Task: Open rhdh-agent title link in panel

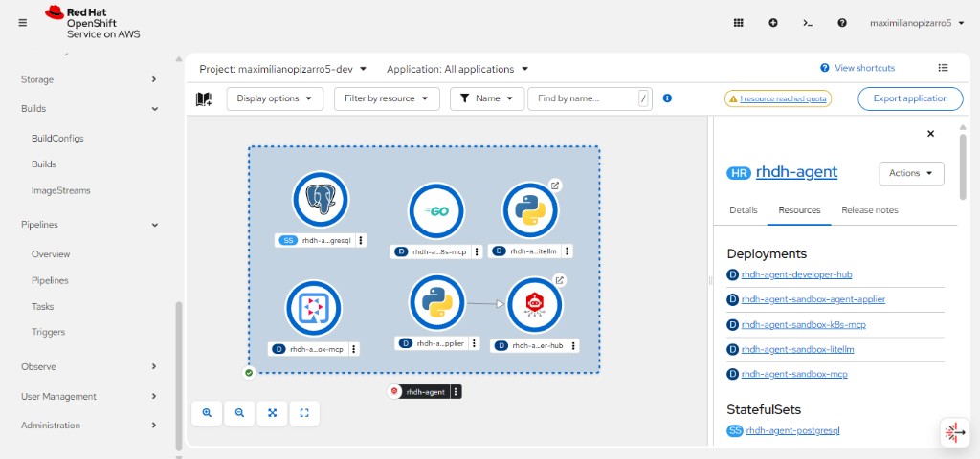Action: [796, 172]
